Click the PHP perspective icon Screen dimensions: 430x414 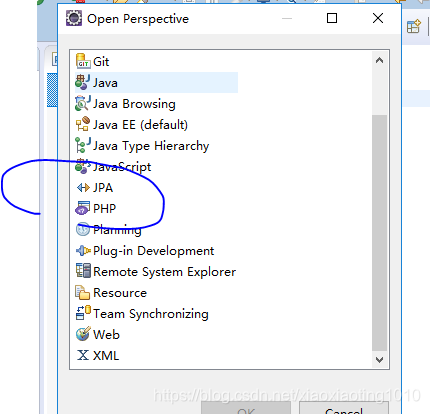(x=83, y=208)
